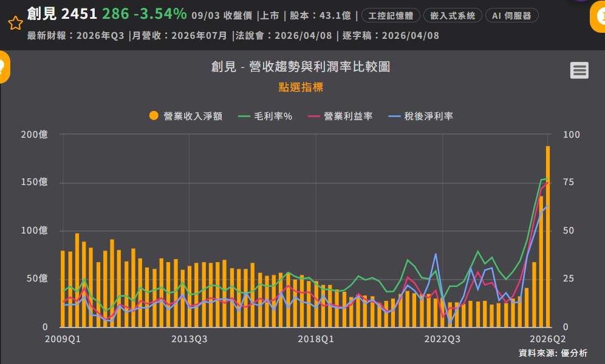
Task: Click the tallest revenue bar at 2026Q2
Action: [x=547, y=237]
